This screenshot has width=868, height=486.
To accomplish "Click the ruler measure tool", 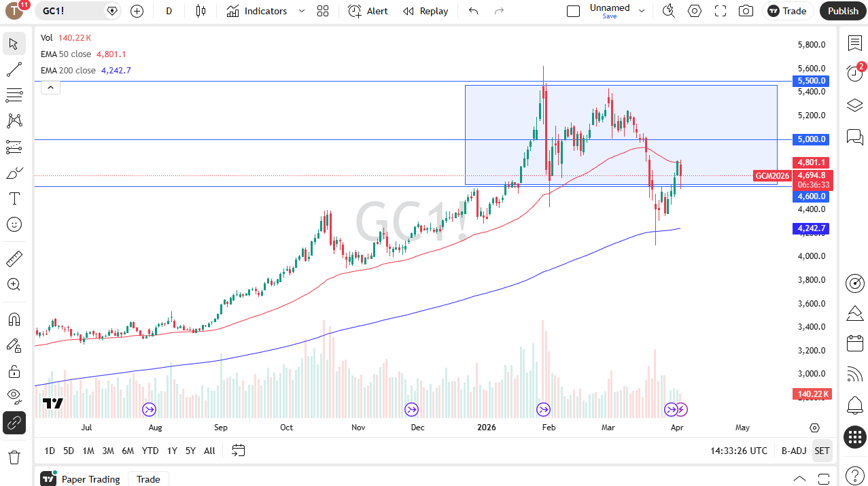I will click(x=14, y=259).
